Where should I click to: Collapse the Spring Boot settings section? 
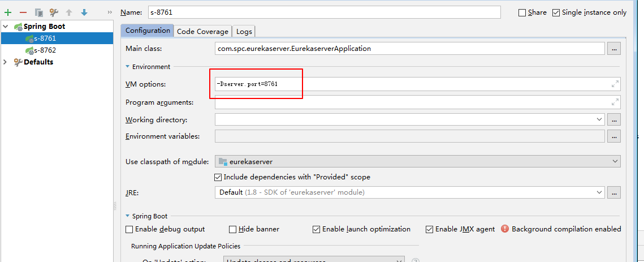coord(128,216)
